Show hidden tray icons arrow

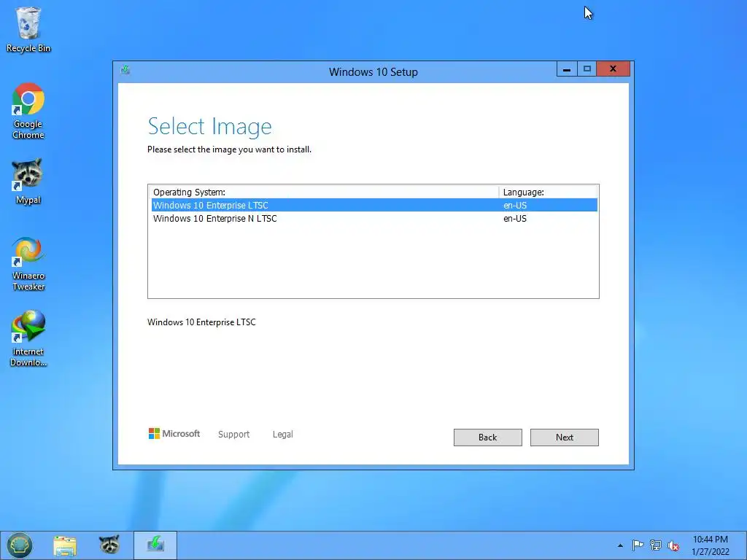620,545
